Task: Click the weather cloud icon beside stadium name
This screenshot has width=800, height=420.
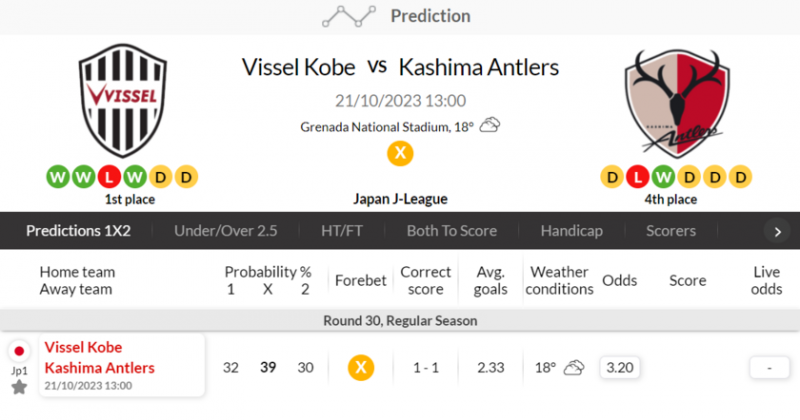Action: point(490,126)
